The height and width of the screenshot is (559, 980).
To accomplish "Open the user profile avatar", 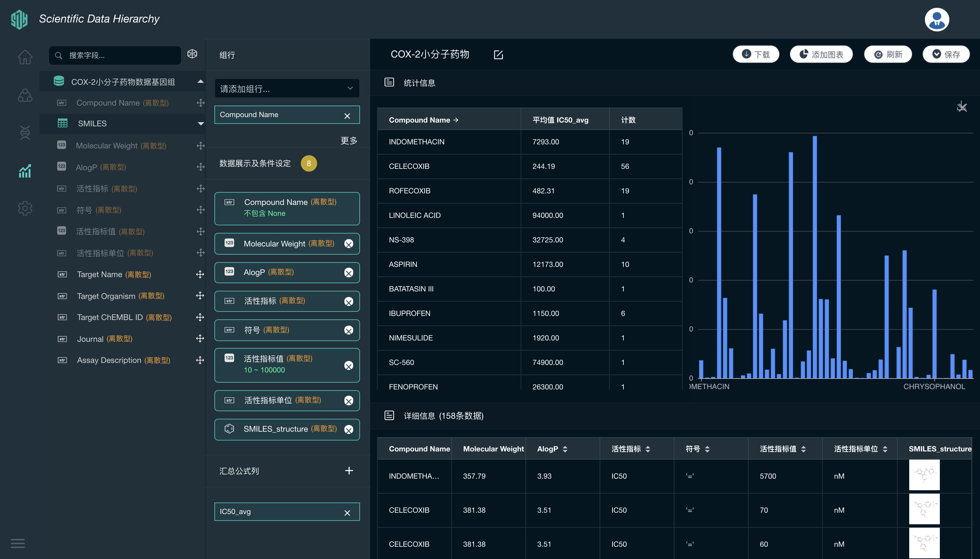I will [937, 19].
